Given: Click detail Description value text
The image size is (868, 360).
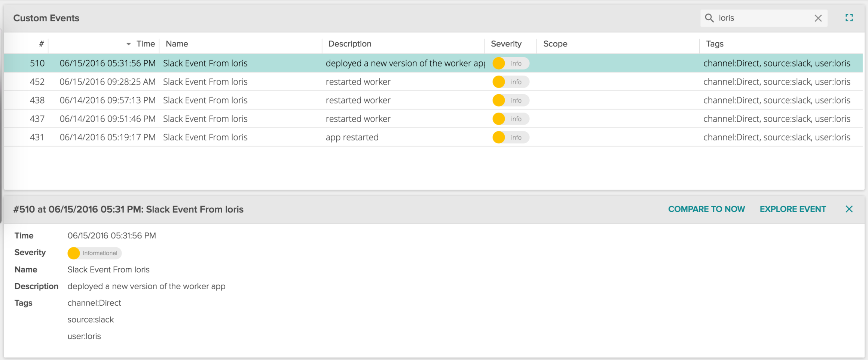Looking at the screenshot, I should tap(146, 286).
